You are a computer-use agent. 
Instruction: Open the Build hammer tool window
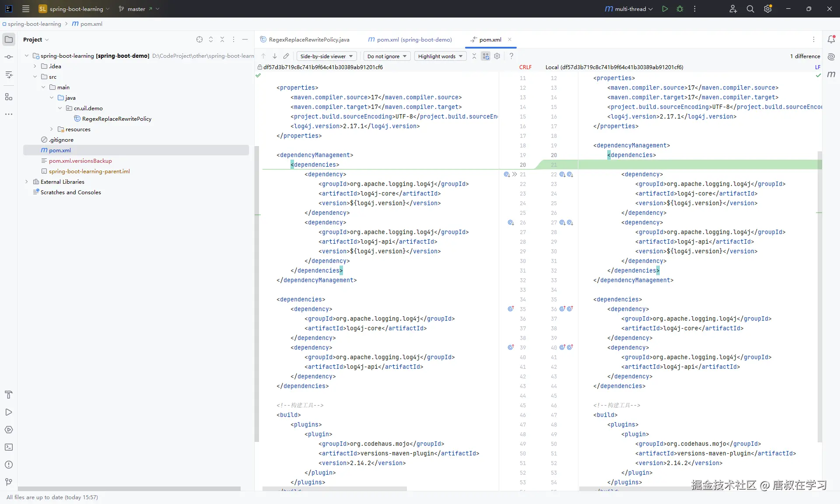tap(9, 395)
